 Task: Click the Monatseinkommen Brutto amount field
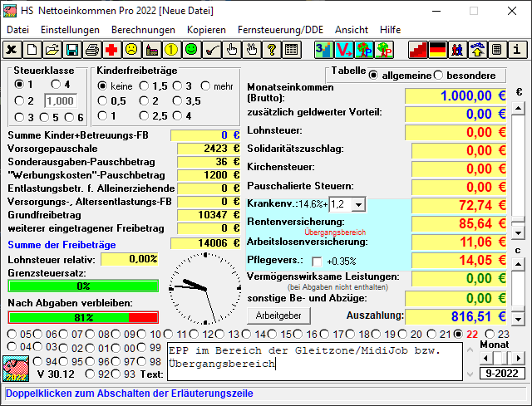click(x=456, y=95)
